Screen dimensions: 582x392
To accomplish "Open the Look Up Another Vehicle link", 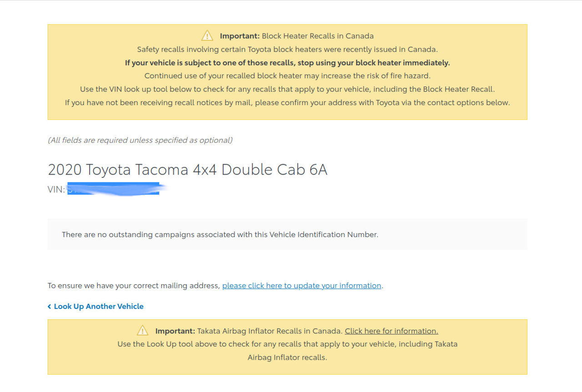I will (99, 307).
